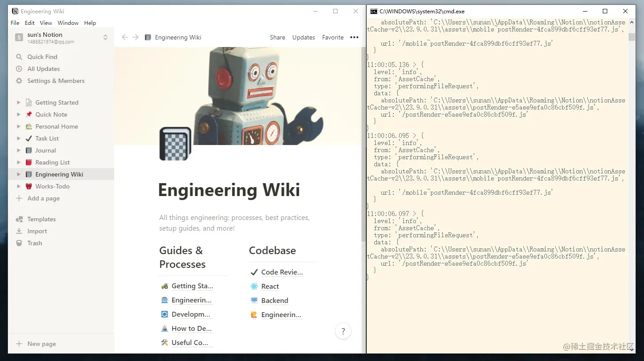644x361 pixels.
Task: Expand the Reading List page tree arrow
Action: tap(19, 162)
